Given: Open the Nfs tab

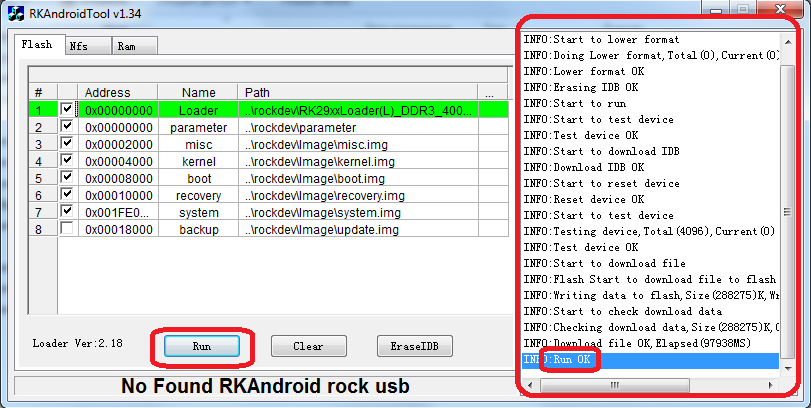Looking at the screenshot, I should [x=88, y=46].
